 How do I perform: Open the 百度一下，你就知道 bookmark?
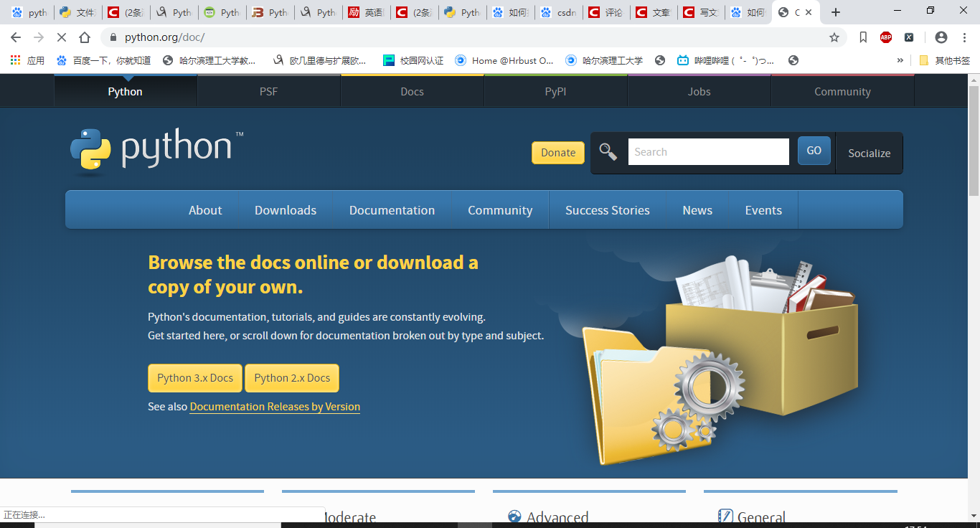104,60
